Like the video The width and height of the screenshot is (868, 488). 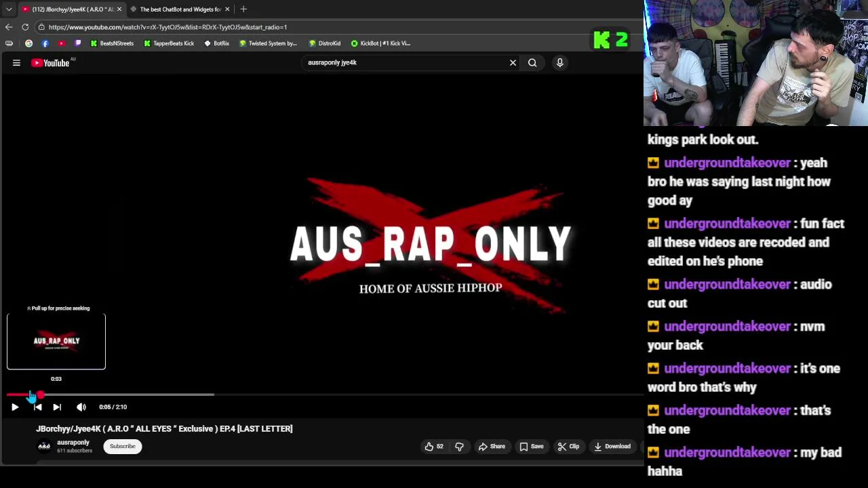tap(433, 446)
